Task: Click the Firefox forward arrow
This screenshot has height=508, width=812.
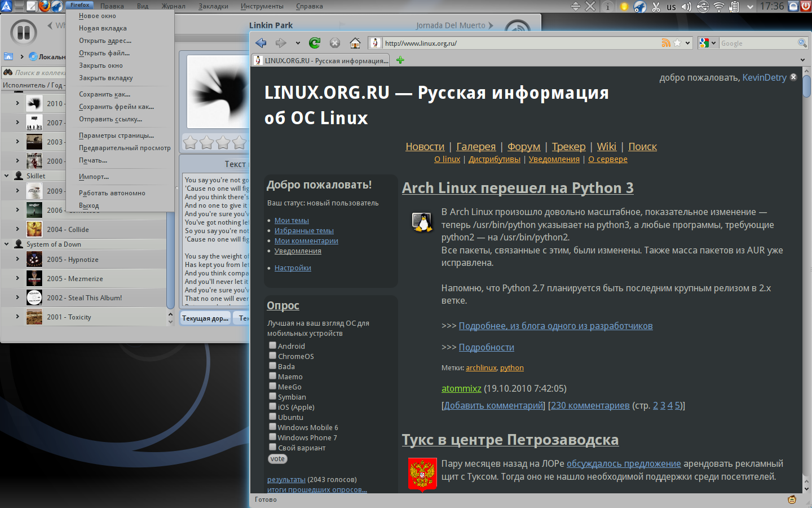Action: click(x=280, y=43)
